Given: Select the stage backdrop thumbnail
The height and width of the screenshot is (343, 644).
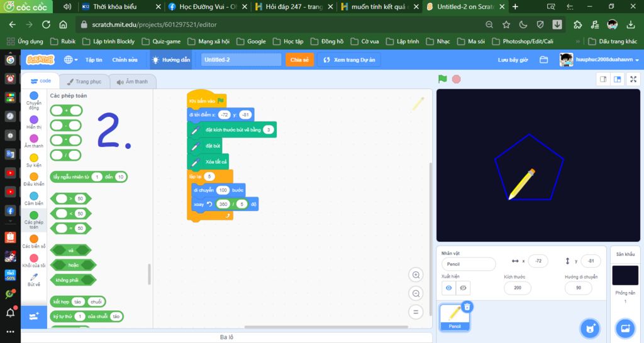Looking at the screenshot, I should (625, 275).
